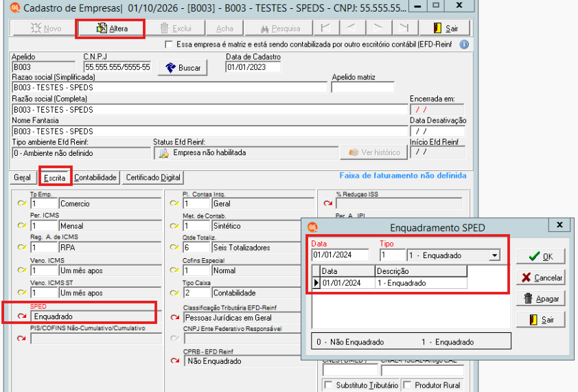Click OK in Enquadramento SPED dialog
This screenshot has height=392, width=578.
[x=540, y=256]
